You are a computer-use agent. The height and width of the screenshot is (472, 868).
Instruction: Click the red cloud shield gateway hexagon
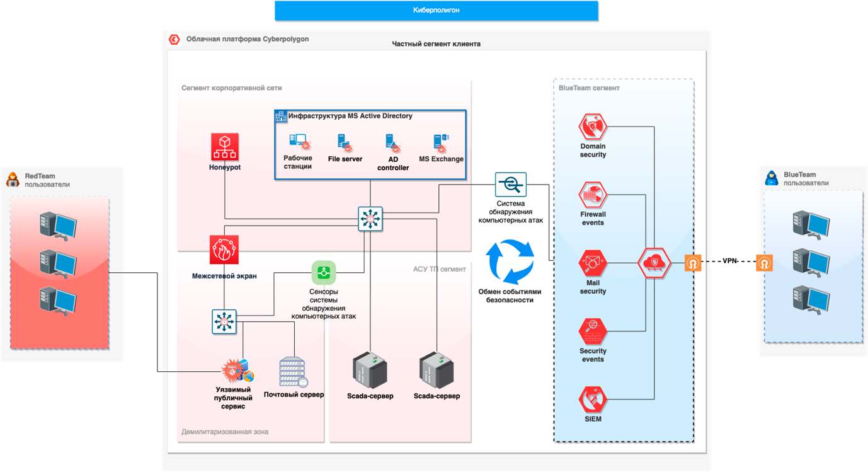click(x=654, y=263)
